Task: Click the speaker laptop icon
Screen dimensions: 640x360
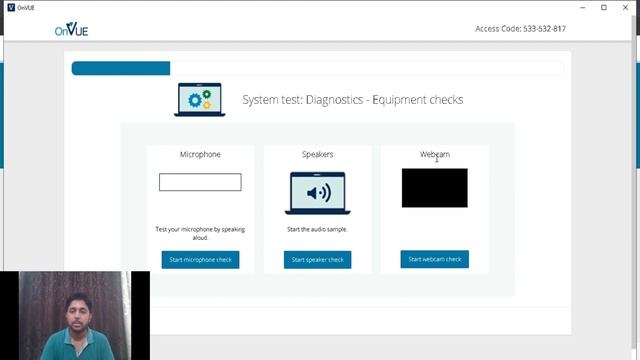Action: click(318, 193)
